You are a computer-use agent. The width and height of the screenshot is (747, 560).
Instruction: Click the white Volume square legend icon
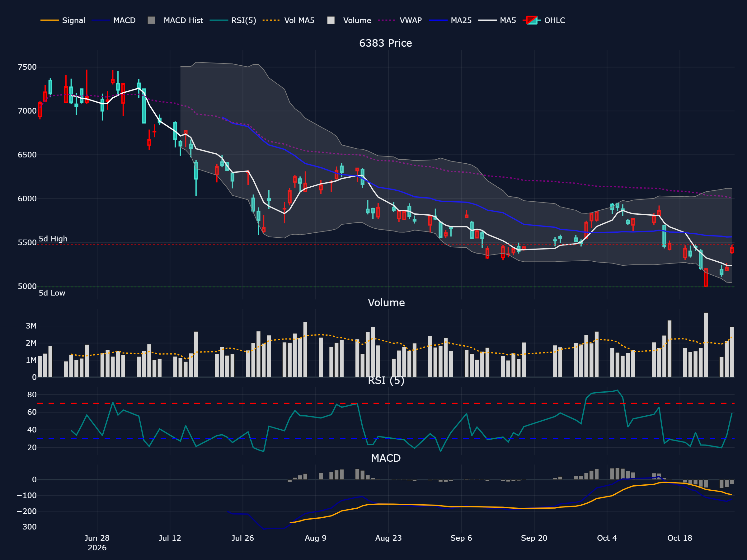[x=331, y=20]
